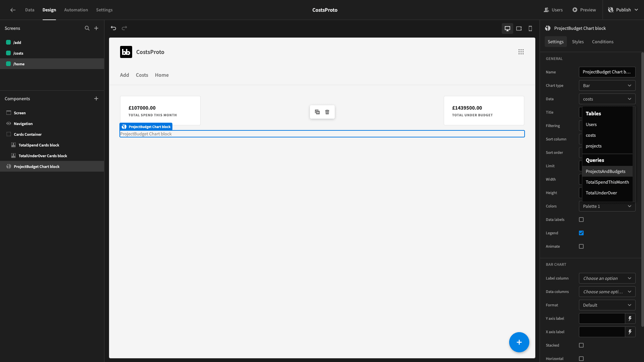
Task: Select the projects table option
Action: (607, 146)
